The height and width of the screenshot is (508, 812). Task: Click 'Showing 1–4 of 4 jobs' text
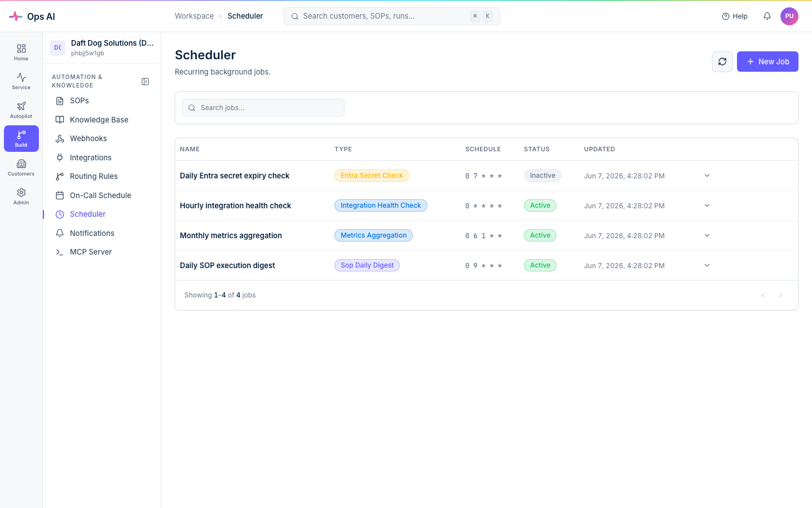tap(220, 295)
